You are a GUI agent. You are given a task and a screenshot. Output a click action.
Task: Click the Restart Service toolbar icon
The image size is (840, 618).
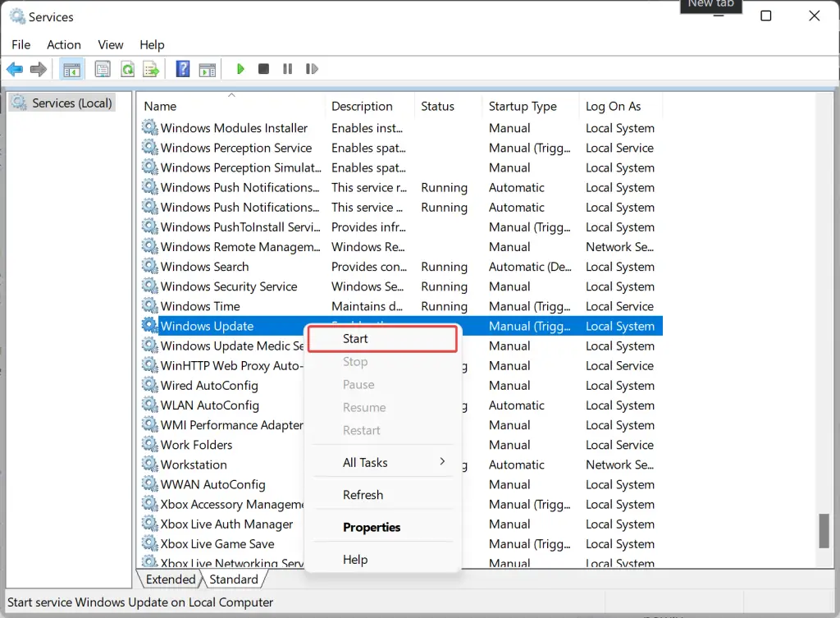(312, 69)
